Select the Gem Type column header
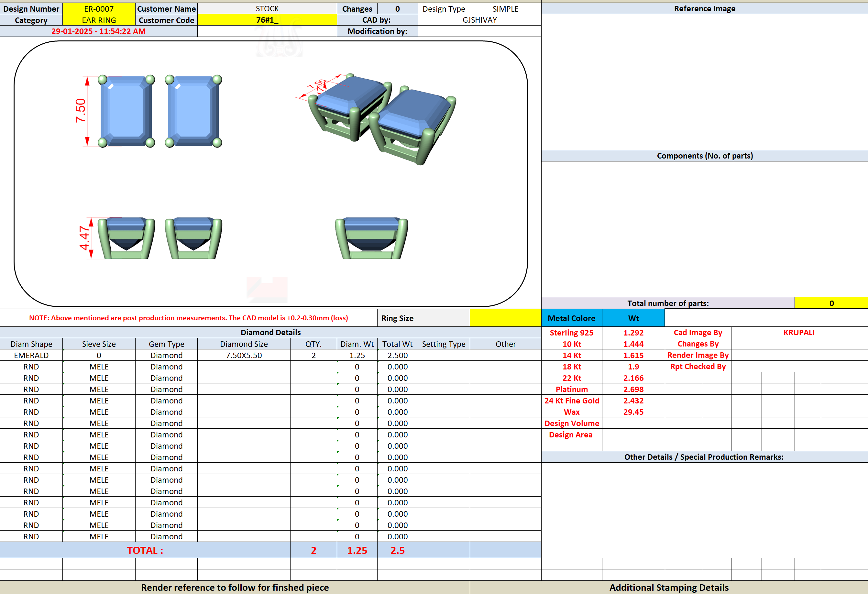Image resolution: width=868 pixels, height=594 pixels. click(x=166, y=344)
